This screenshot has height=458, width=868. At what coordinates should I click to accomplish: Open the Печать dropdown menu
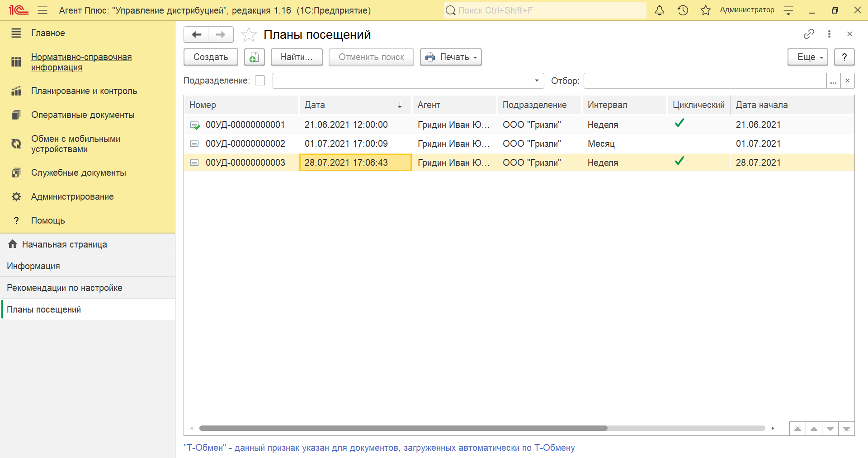[x=451, y=57]
